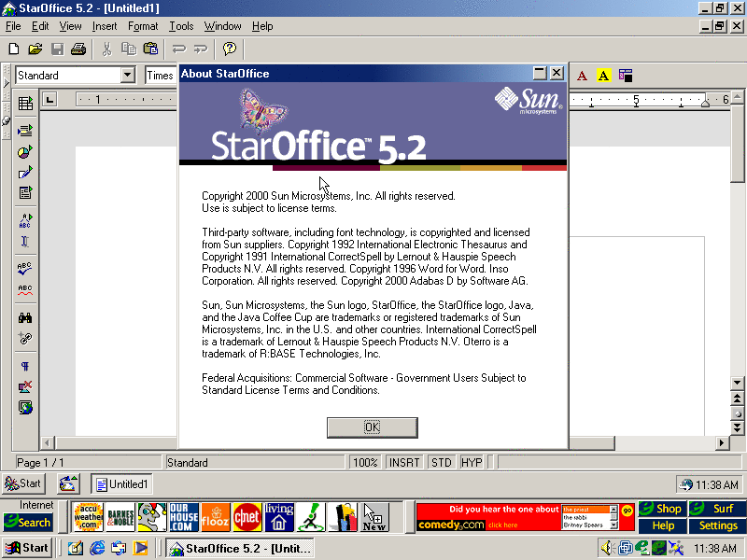Click the yellow highlighting color icon
This screenshot has height=560, width=747.
tap(603, 76)
